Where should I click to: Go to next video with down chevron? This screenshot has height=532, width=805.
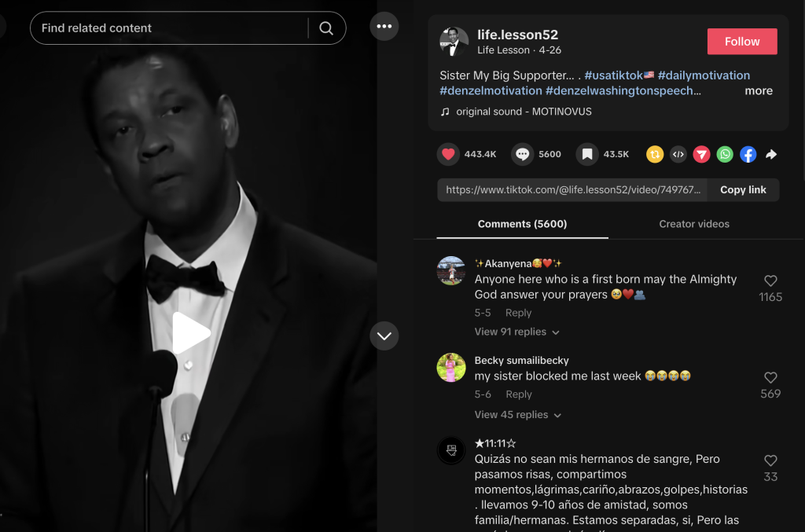384,336
